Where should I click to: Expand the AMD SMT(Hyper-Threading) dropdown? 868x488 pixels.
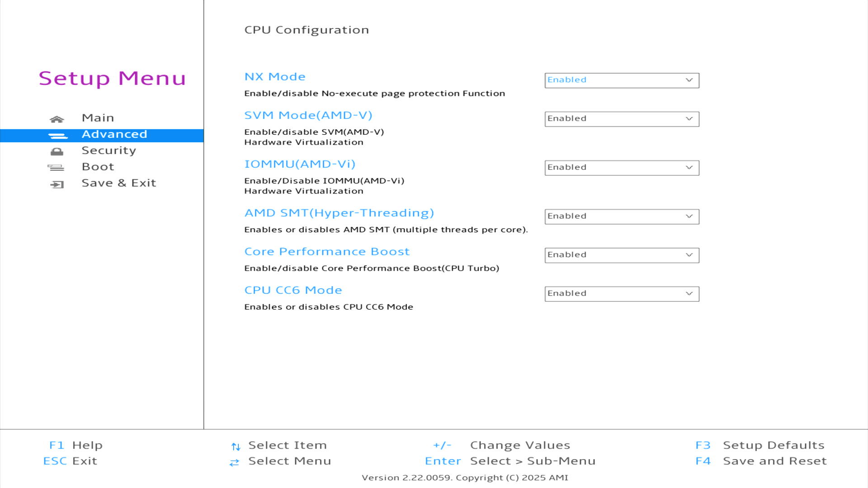(622, 216)
